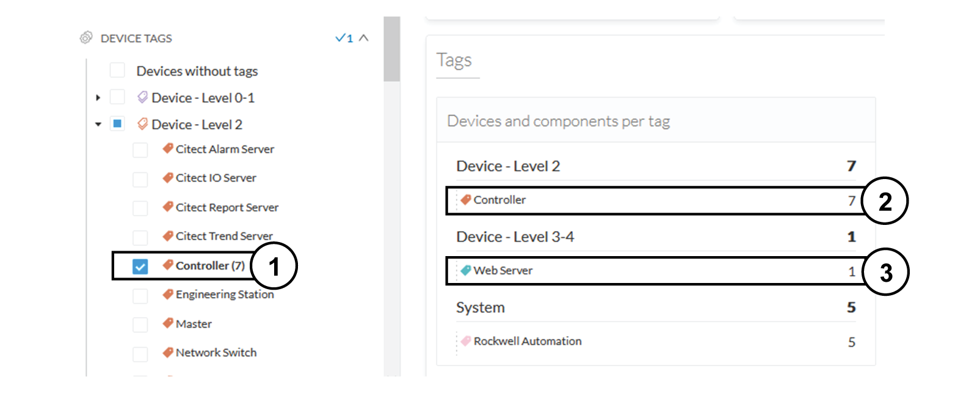This screenshot has width=980, height=393.
Task: Collapse the Device - Level 2 tree node
Action: 98,124
